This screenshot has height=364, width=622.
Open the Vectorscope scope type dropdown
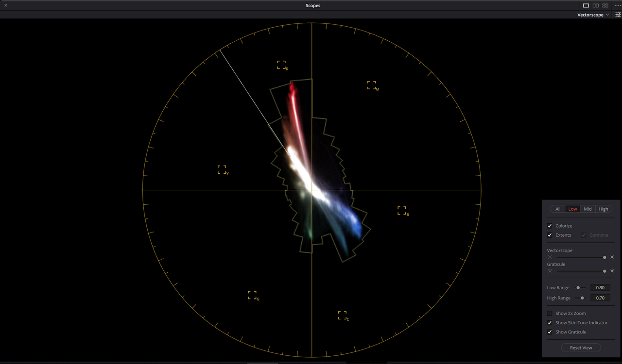click(x=593, y=15)
